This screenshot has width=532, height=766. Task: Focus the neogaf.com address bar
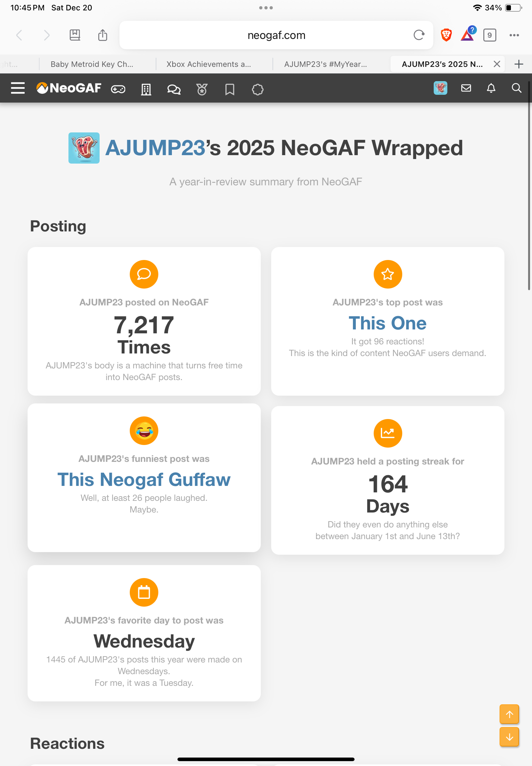click(276, 35)
